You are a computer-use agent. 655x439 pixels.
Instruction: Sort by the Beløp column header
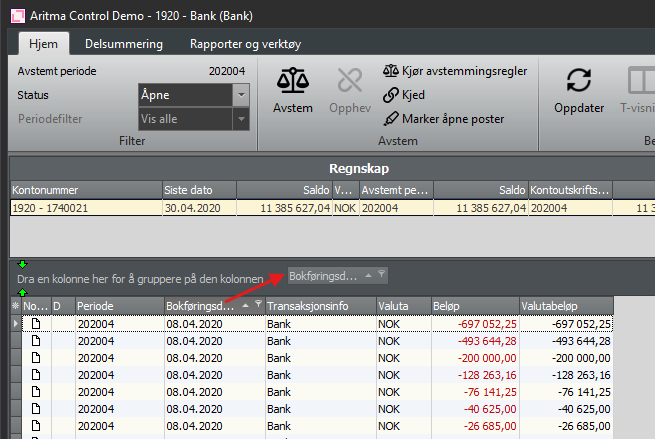coord(473,305)
